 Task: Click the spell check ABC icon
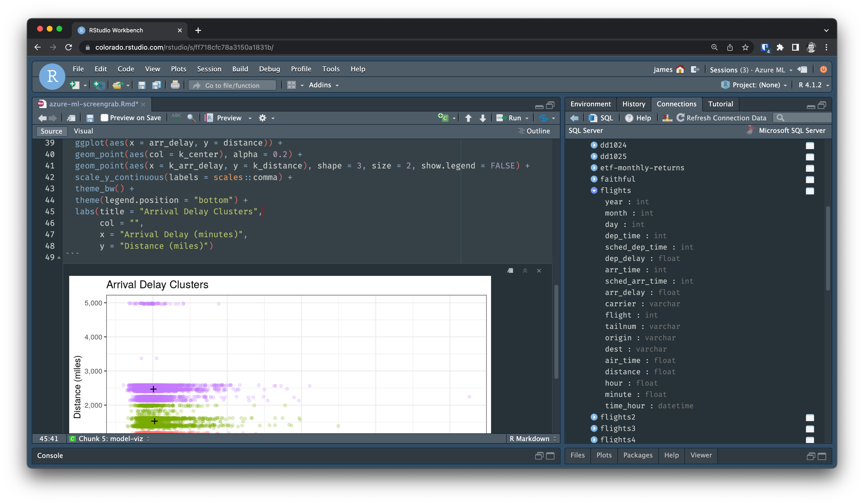coord(176,117)
